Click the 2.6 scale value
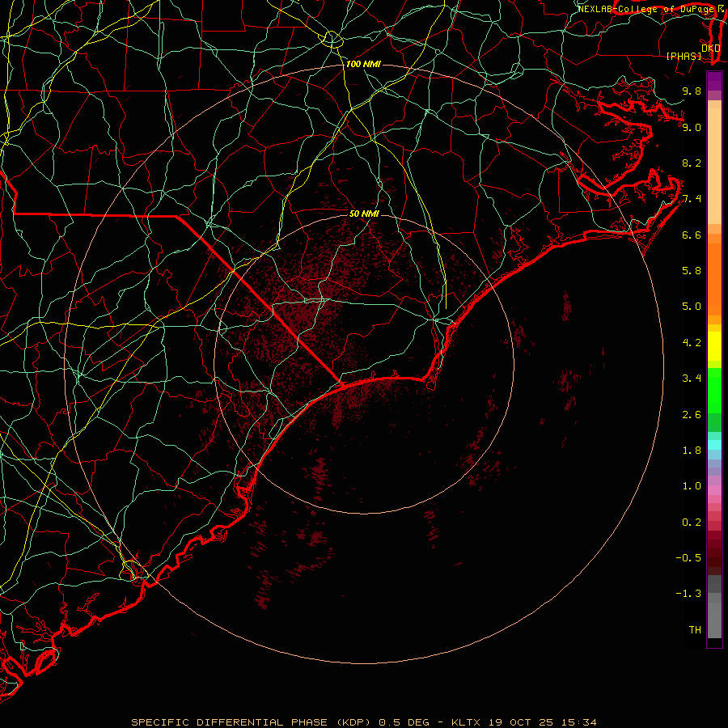 tap(692, 415)
